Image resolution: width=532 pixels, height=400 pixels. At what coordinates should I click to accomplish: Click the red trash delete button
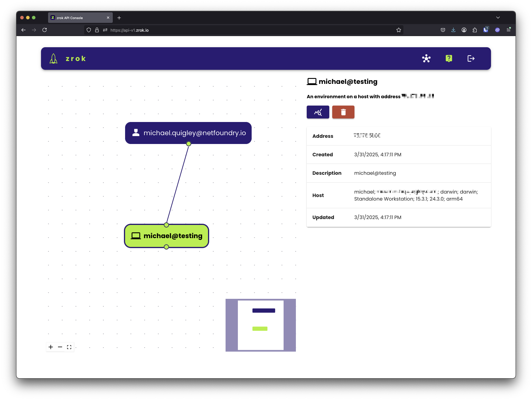pos(343,112)
